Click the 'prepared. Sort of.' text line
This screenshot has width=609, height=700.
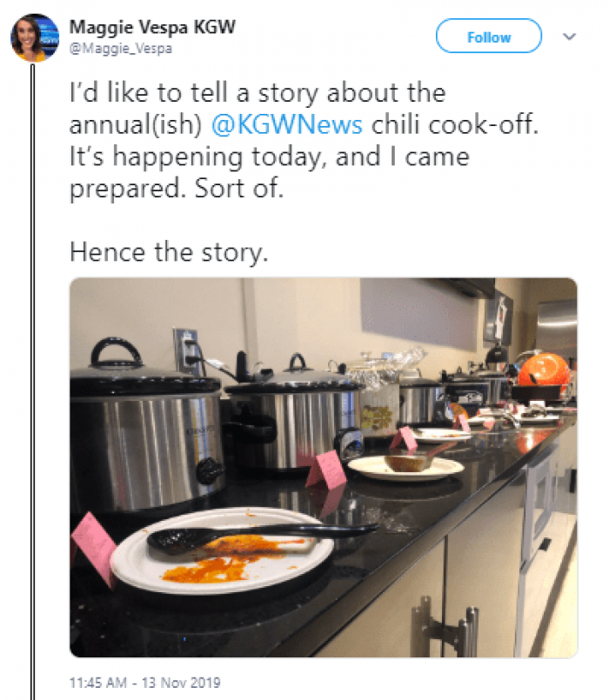[x=177, y=189]
